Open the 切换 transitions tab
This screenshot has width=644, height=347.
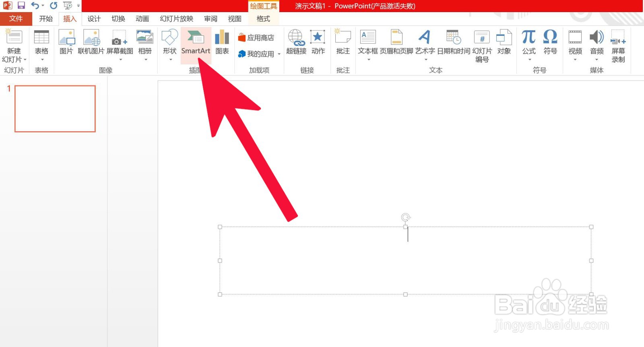click(118, 19)
